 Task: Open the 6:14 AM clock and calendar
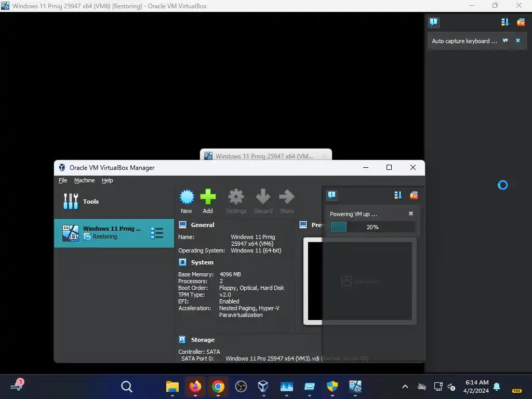point(476,387)
